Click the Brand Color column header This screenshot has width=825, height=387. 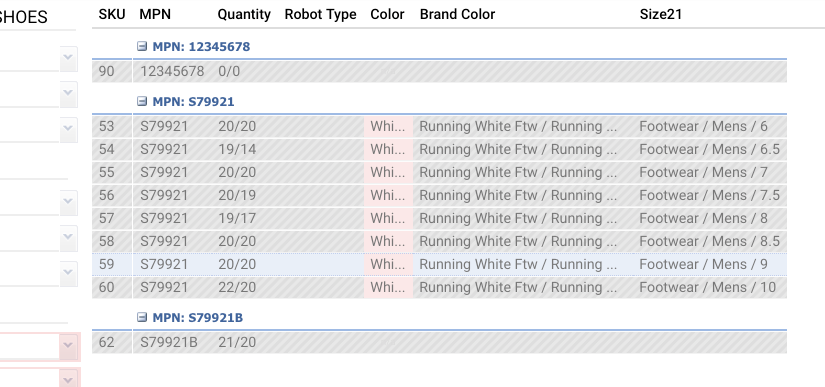pyautogui.click(x=457, y=14)
